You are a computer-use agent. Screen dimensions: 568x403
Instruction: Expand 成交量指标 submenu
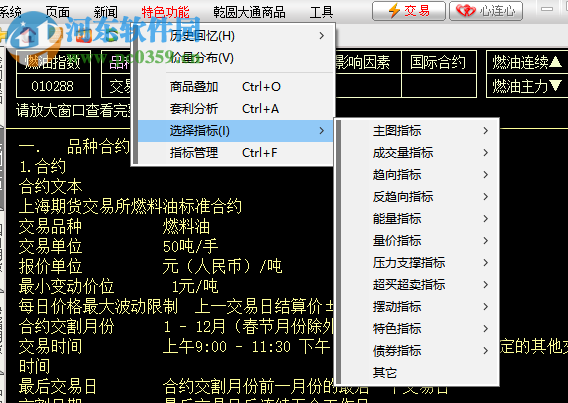click(x=419, y=153)
